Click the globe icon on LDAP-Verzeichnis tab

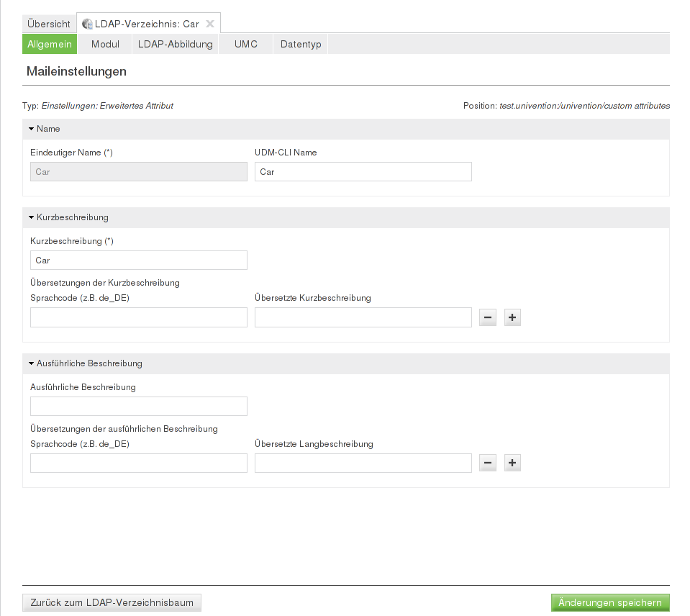pos(88,24)
